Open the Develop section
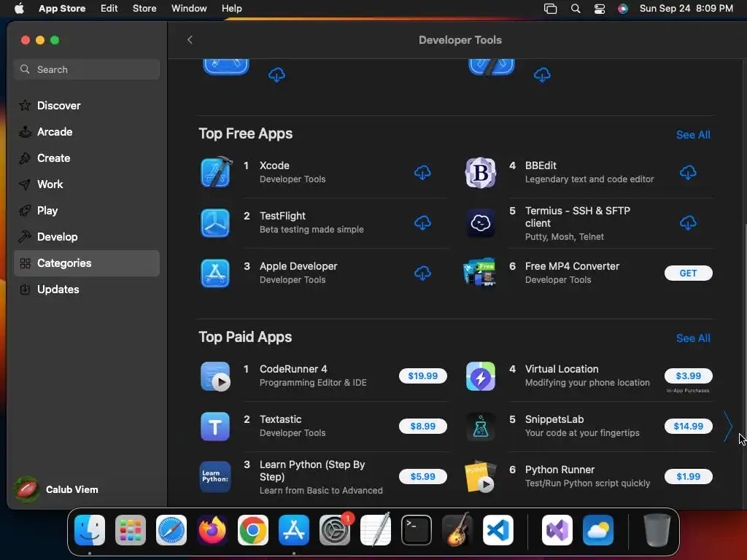 [87, 237]
